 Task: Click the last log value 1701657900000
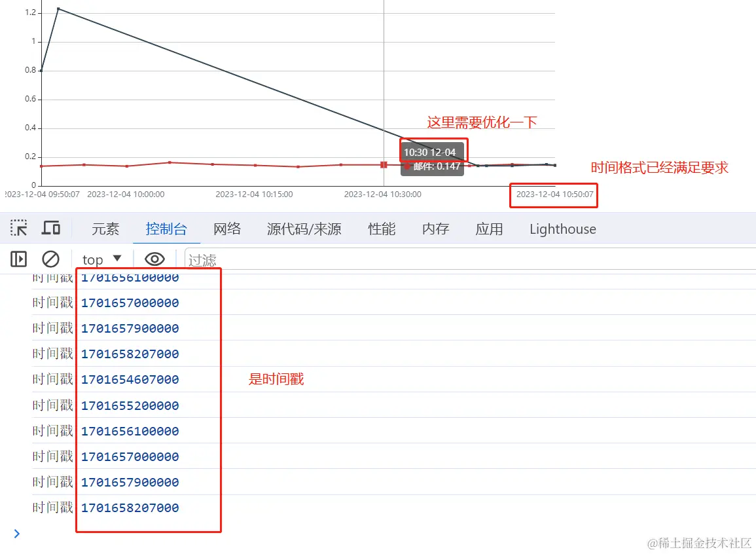pos(130,482)
